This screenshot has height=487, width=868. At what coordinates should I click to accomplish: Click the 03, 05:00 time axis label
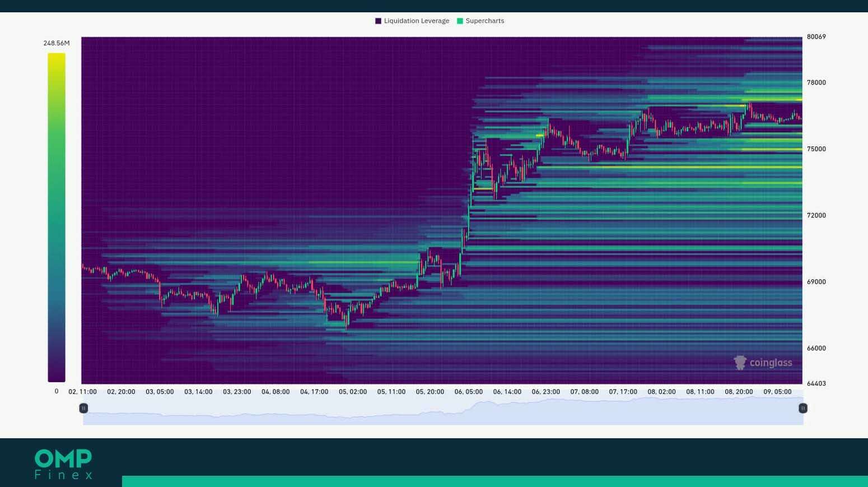pyautogui.click(x=160, y=392)
